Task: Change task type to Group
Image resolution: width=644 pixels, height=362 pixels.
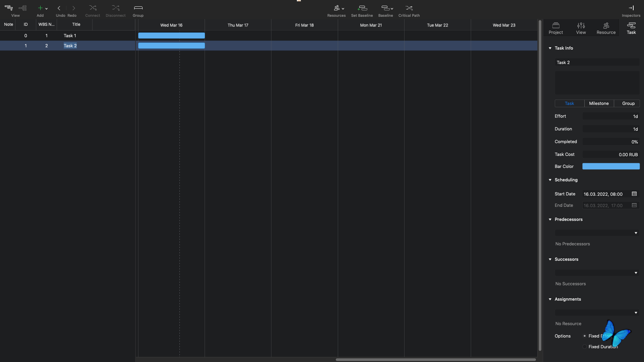Action: point(628,104)
